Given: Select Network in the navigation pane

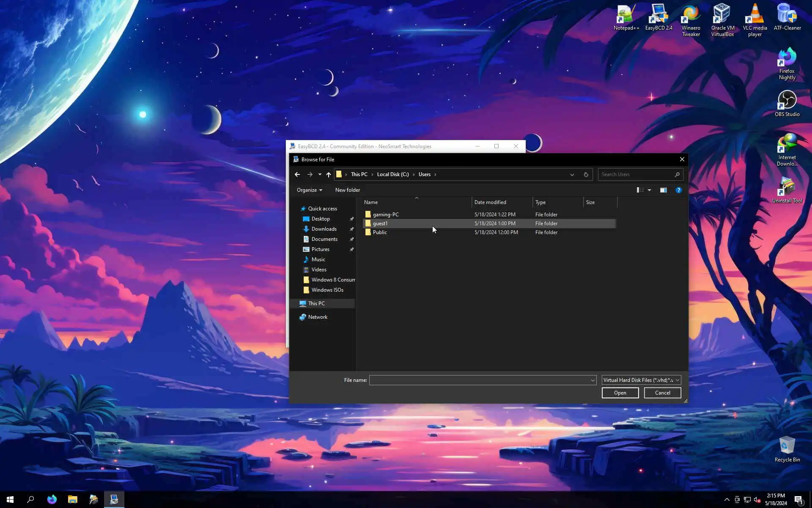Looking at the screenshot, I should (317, 317).
